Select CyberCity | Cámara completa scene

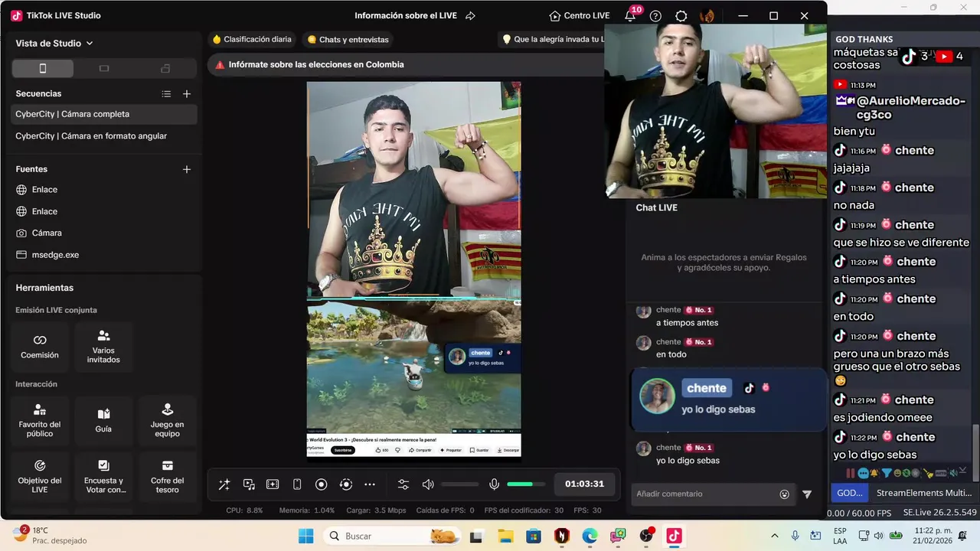pos(103,114)
